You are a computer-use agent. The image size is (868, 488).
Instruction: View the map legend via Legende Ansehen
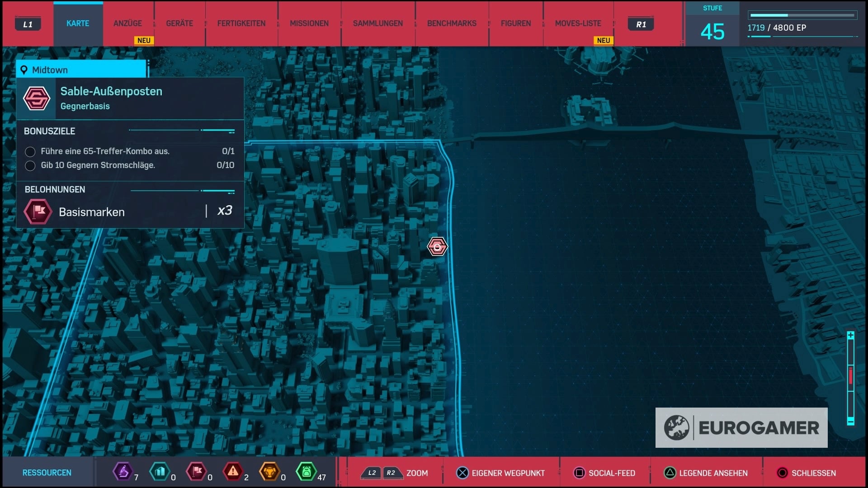click(713, 473)
